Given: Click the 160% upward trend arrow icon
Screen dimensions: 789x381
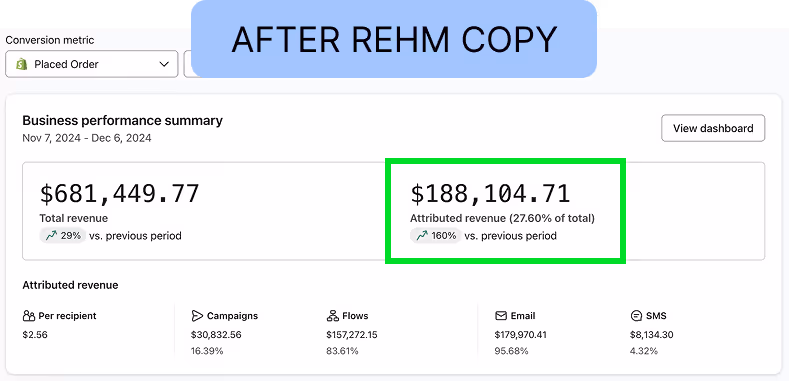Looking at the screenshot, I should (422, 236).
